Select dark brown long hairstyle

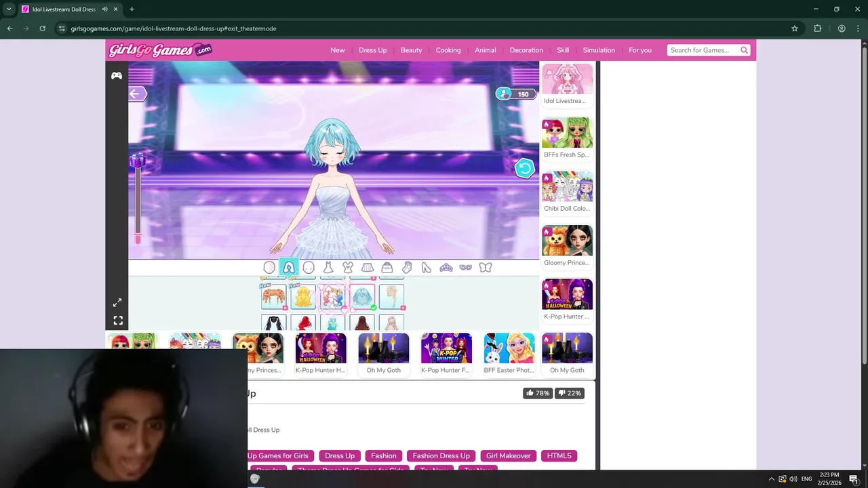click(x=362, y=323)
